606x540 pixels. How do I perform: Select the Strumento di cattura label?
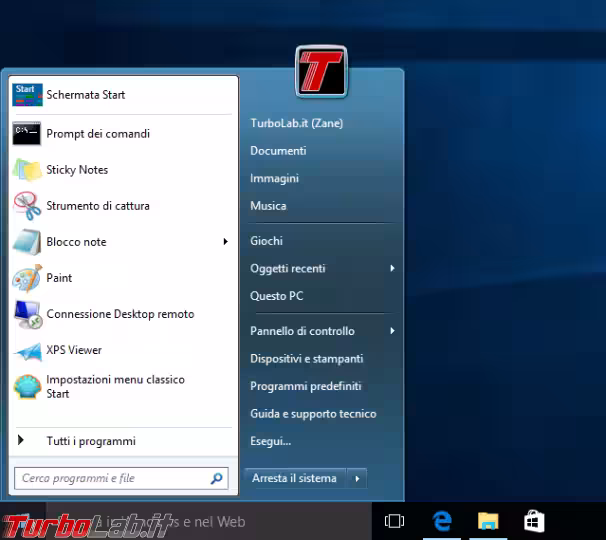(98, 206)
